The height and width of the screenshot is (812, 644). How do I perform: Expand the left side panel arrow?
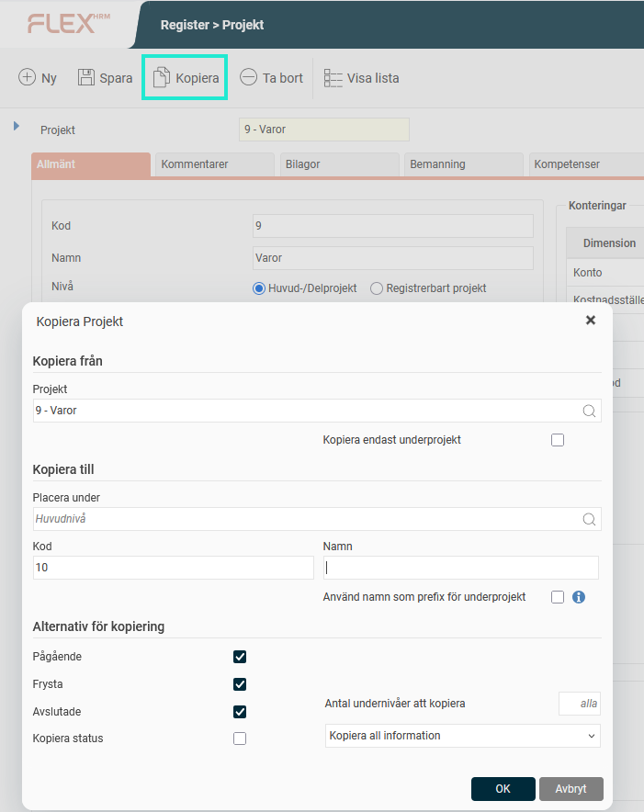(17, 126)
